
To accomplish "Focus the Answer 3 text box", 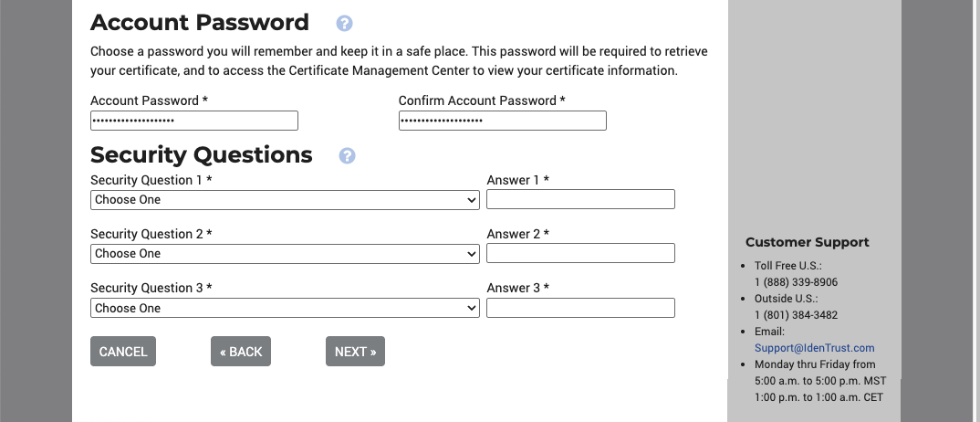I will (580, 308).
